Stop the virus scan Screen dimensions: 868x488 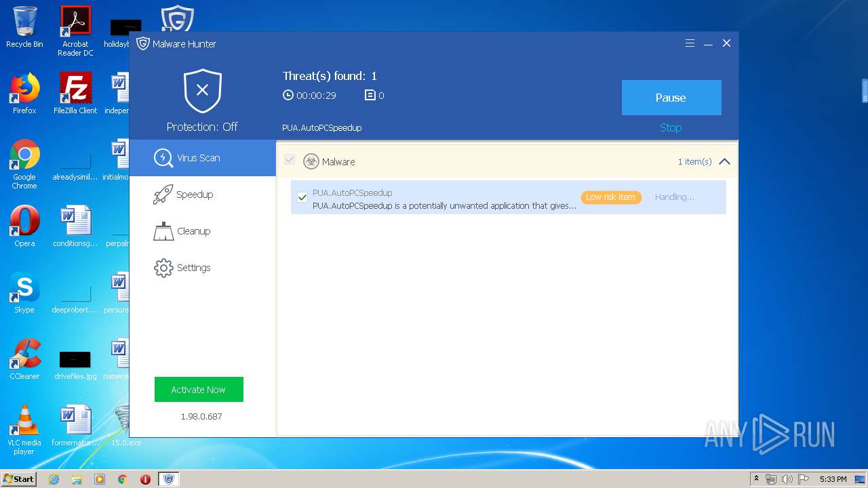(x=671, y=127)
